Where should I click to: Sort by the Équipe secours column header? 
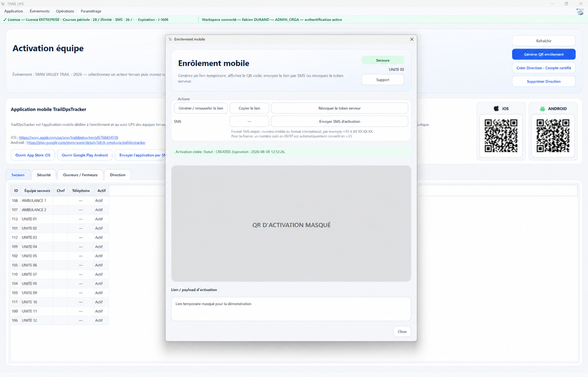(37, 191)
